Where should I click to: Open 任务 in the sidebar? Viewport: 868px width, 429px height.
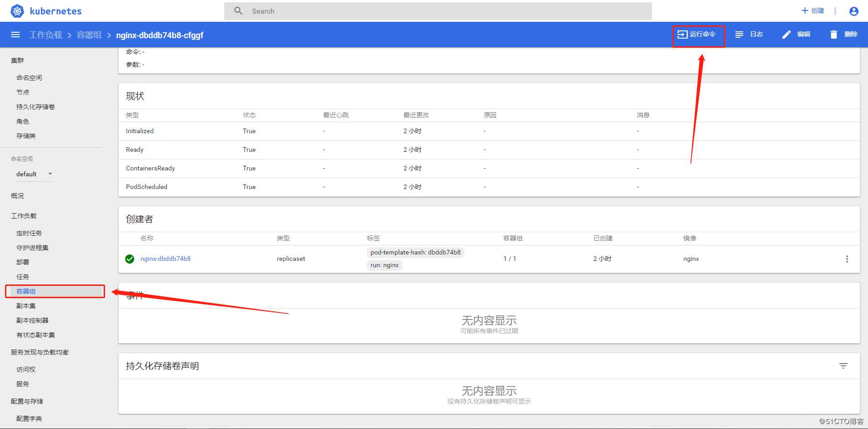pyautogui.click(x=23, y=277)
